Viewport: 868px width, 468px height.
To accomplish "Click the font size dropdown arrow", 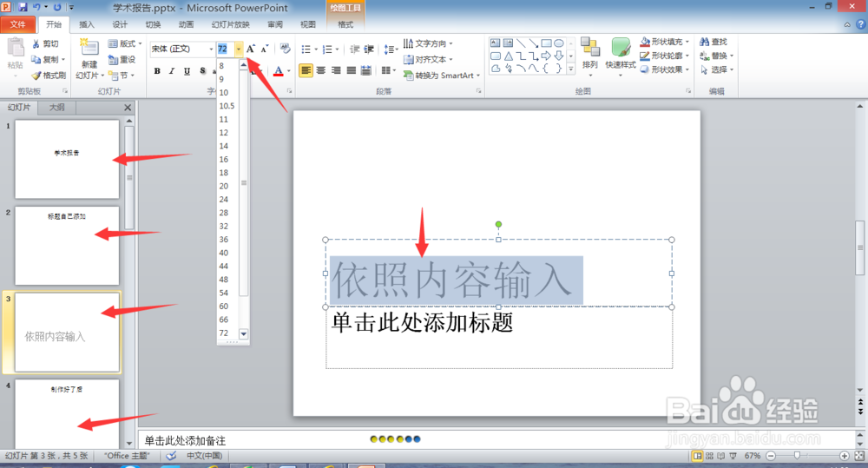I will click(x=239, y=49).
